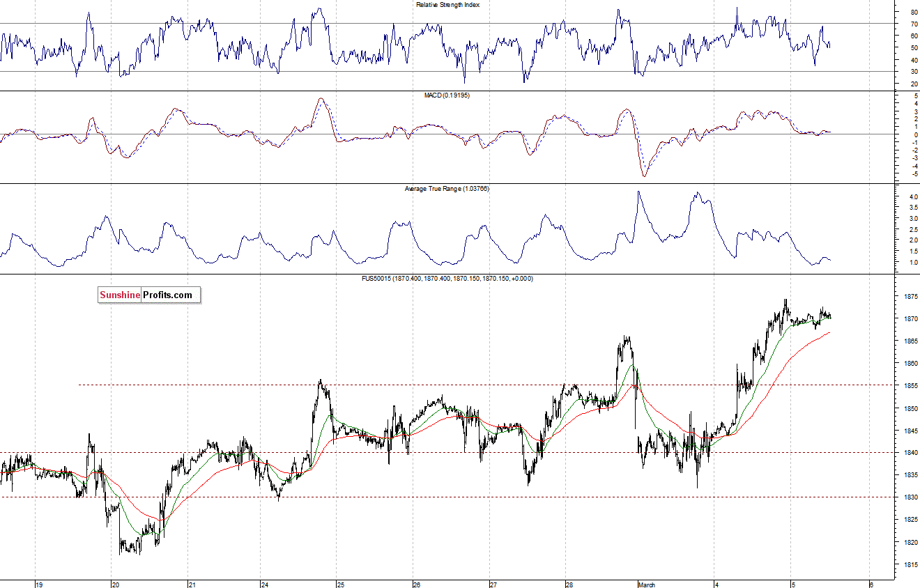920x588 pixels.
Task: Click the FUS50015 price chart title
Action: (447, 278)
